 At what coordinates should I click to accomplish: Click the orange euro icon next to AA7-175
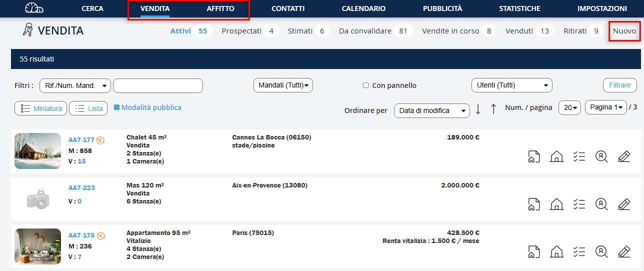tap(101, 235)
